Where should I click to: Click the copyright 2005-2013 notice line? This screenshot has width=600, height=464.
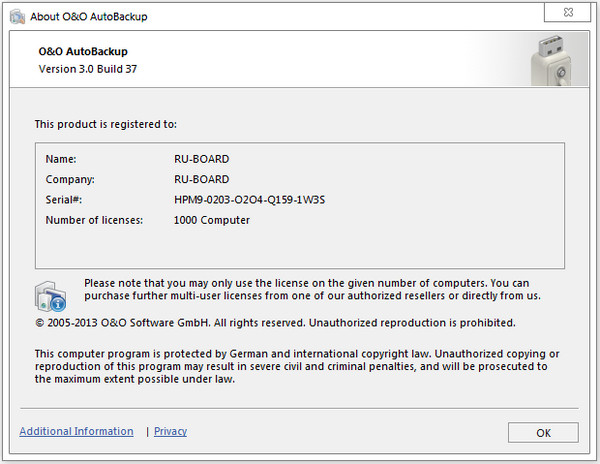tap(275, 323)
